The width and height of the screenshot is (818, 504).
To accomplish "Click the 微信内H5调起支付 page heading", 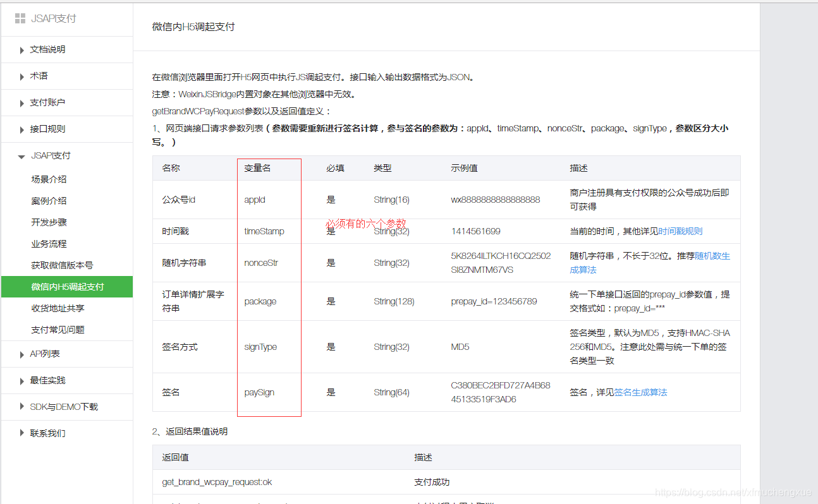I will point(193,27).
